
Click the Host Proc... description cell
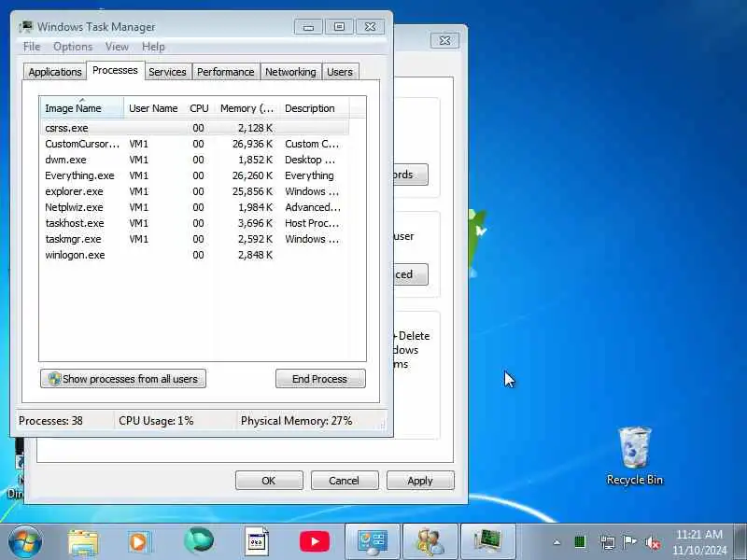point(312,223)
